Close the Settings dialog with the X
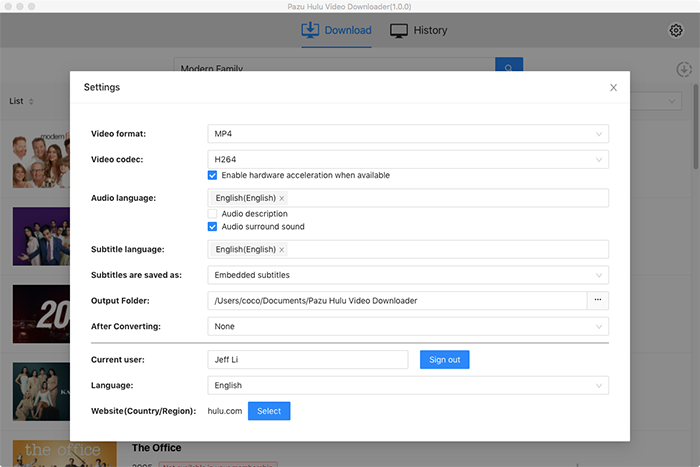 pyautogui.click(x=613, y=88)
